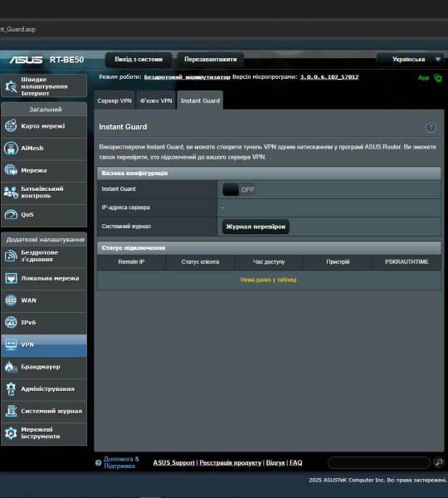Open Батьківський контроль menu item
Screen dimensions: 448x498
[44, 193]
